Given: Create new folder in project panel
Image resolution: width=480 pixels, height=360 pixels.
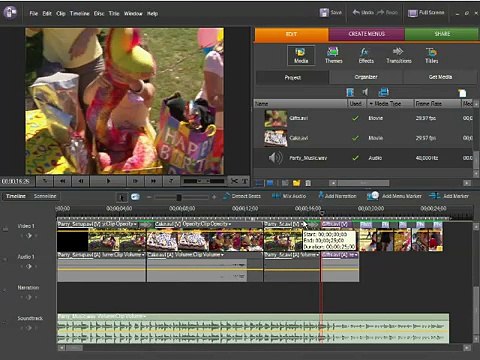Looking at the screenshot, I should pyautogui.click(x=296, y=183).
